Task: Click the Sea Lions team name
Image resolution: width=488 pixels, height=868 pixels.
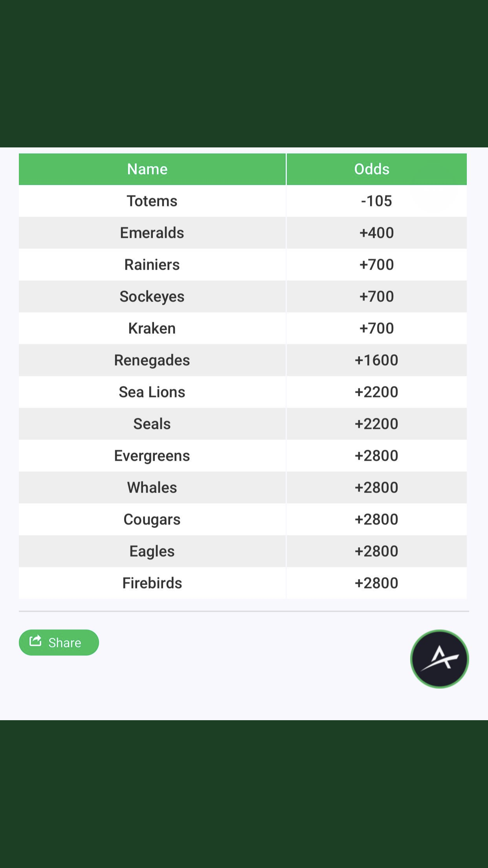Action: point(152,392)
